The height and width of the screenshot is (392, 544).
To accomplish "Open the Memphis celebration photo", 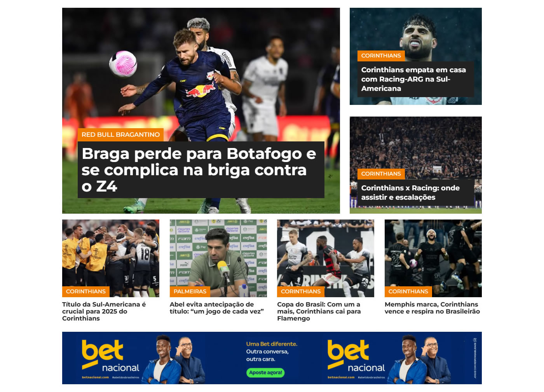I will (x=433, y=258).
